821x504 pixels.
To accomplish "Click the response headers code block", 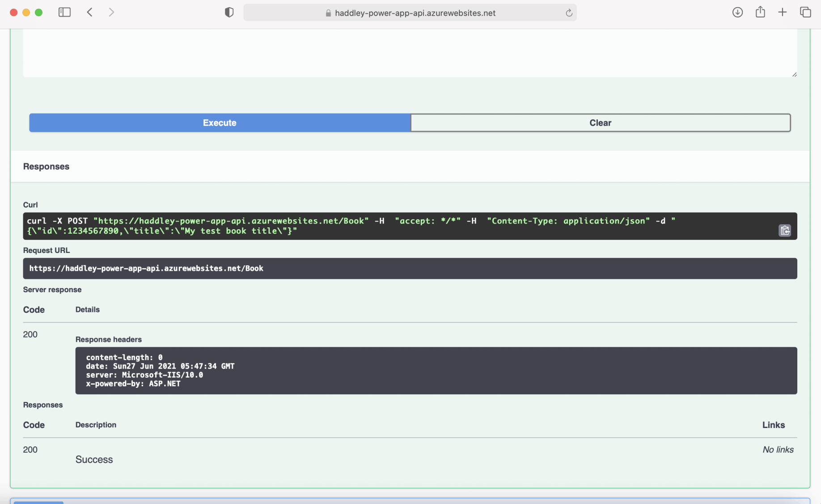I will coord(436,370).
